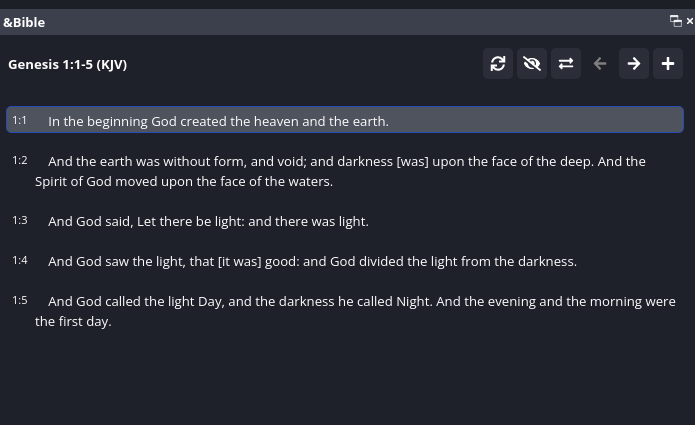The height and width of the screenshot is (425, 695).
Task: Click the swap horizontal arrows icon
Action: (566, 64)
